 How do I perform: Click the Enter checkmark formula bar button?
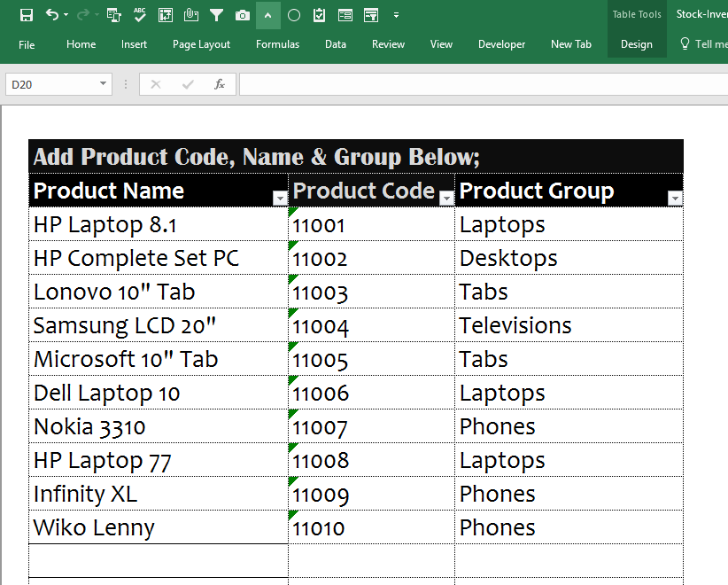click(188, 84)
